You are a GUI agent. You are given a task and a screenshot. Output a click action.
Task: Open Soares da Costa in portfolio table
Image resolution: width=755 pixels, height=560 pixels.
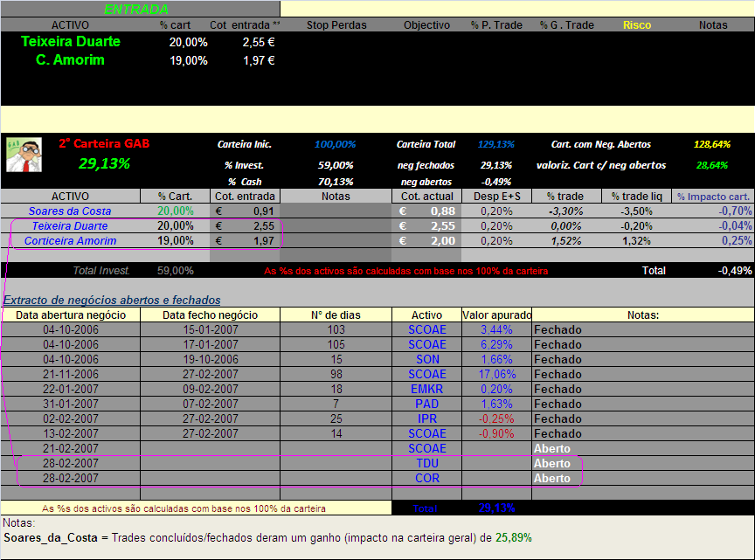point(70,211)
